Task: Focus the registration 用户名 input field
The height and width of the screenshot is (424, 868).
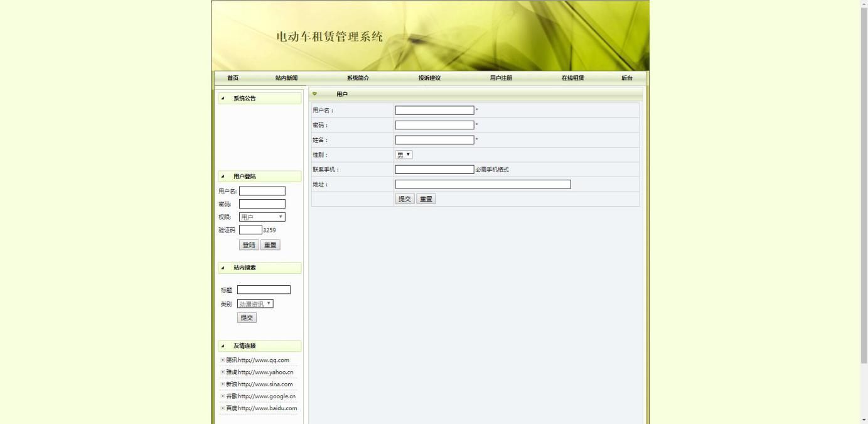Action: (434, 111)
